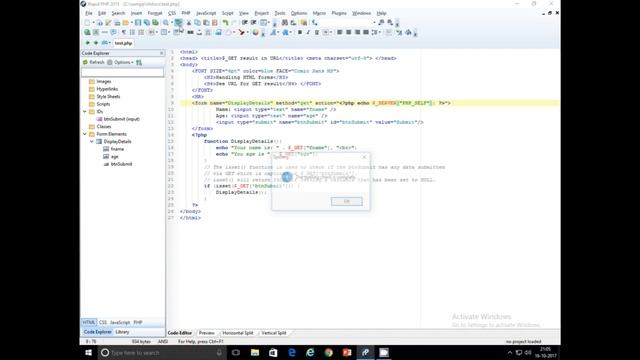Collapse the DisplayDetails form node
The height and width of the screenshot is (360, 640).
[x=92, y=142]
